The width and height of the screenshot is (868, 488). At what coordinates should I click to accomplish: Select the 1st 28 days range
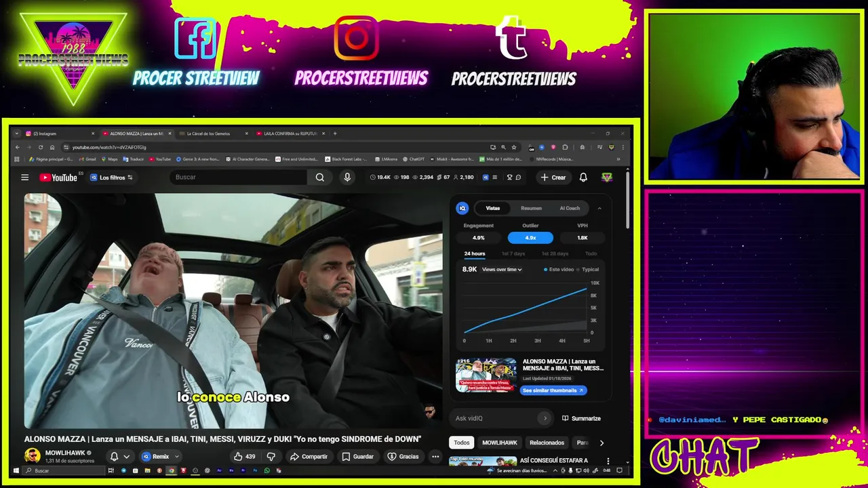pos(555,253)
